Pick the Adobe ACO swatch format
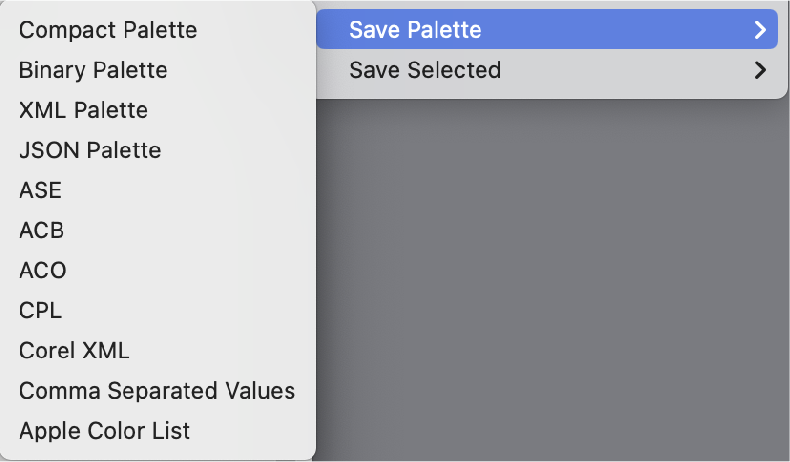790x462 pixels. click(42, 270)
